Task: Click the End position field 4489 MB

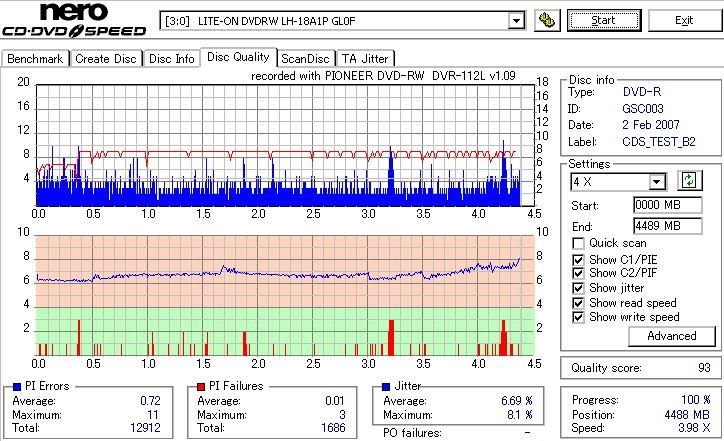Action: click(668, 226)
